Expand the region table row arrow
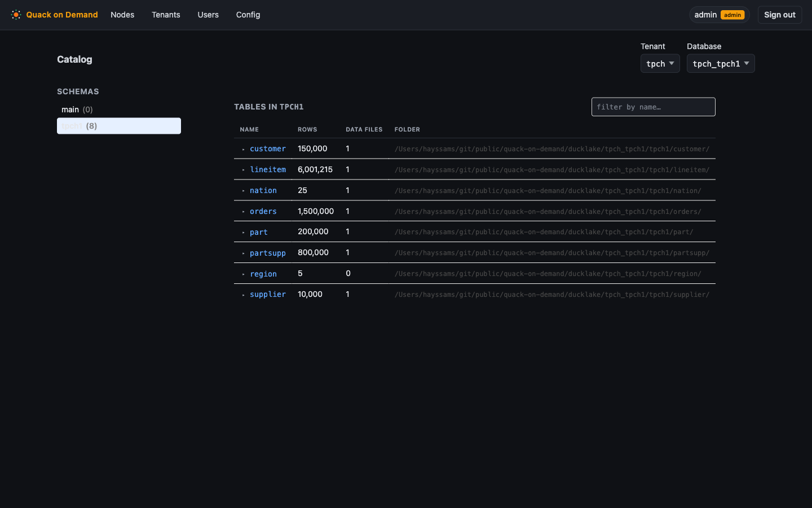 click(244, 274)
